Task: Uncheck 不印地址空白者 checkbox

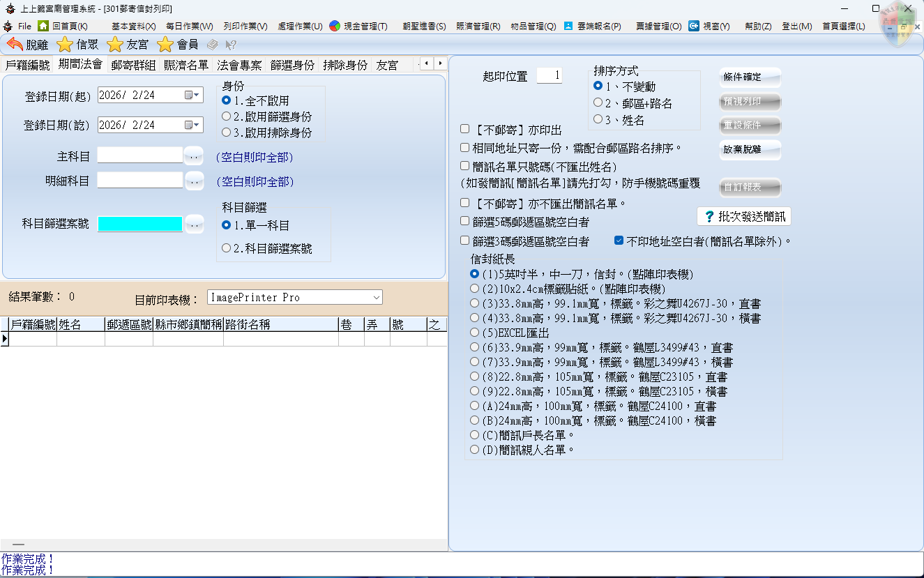Action: 619,241
